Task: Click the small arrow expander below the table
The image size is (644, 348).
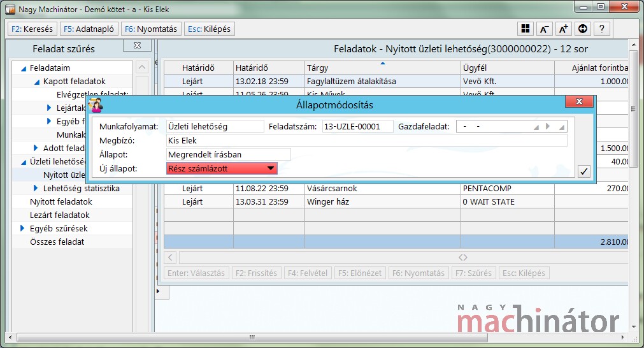Action: pyautogui.click(x=158, y=291)
